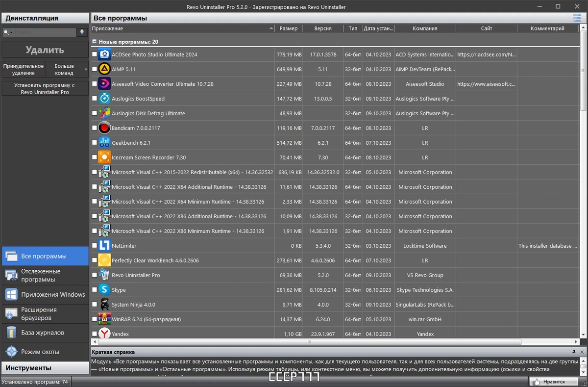Viewport: 588px width, 387px height.
Task: Click the Skype program icon
Action: 104,290
